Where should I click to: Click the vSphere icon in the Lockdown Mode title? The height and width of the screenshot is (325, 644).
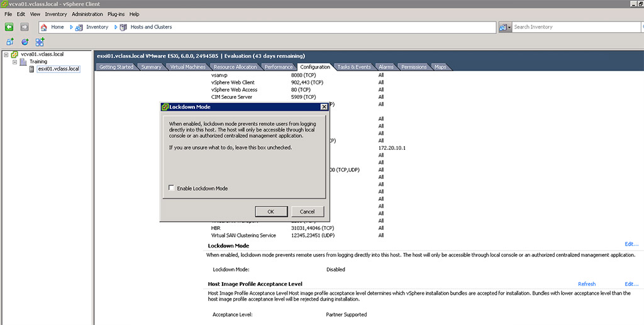tap(165, 107)
